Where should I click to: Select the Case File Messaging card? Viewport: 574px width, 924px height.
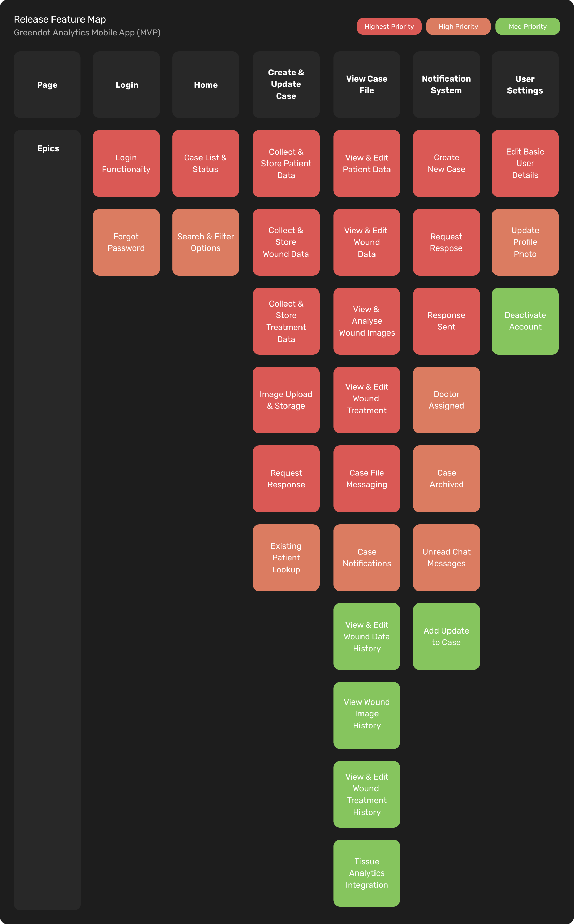(x=366, y=479)
